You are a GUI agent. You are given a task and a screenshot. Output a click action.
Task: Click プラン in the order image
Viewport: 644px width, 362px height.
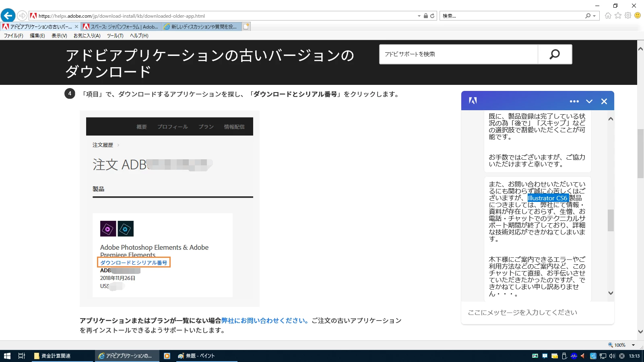point(206,127)
